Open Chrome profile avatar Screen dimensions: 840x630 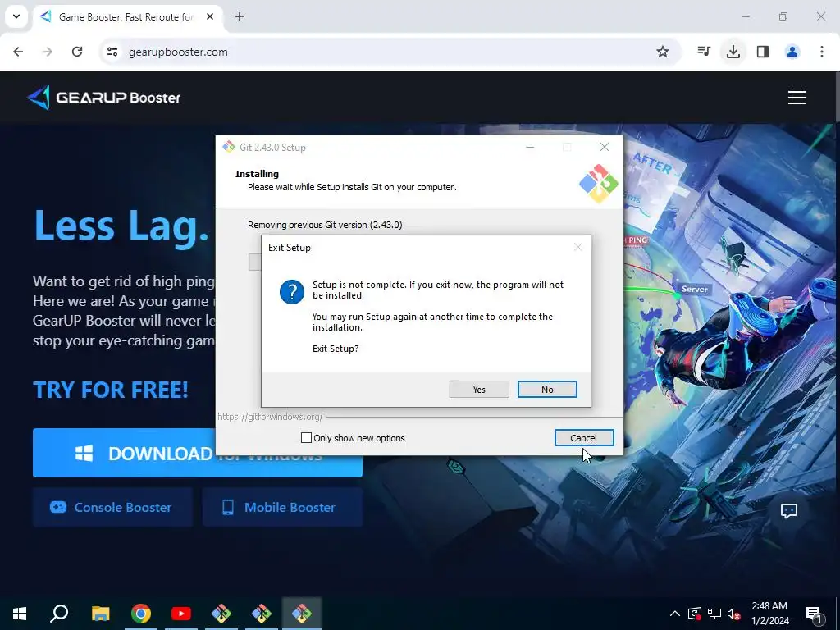(x=792, y=52)
